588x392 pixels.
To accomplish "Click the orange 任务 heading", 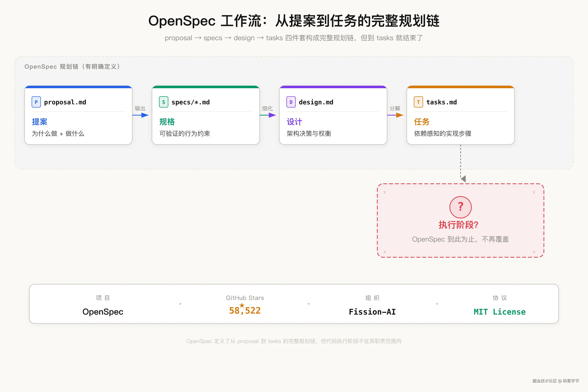I will 422,122.
